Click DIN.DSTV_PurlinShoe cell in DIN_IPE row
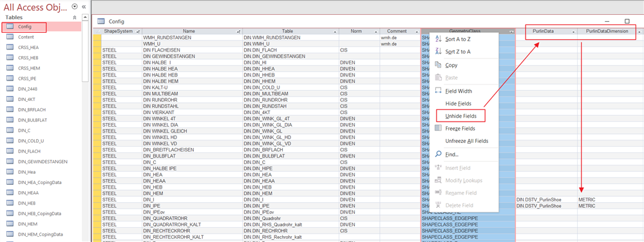 click(x=546, y=206)
